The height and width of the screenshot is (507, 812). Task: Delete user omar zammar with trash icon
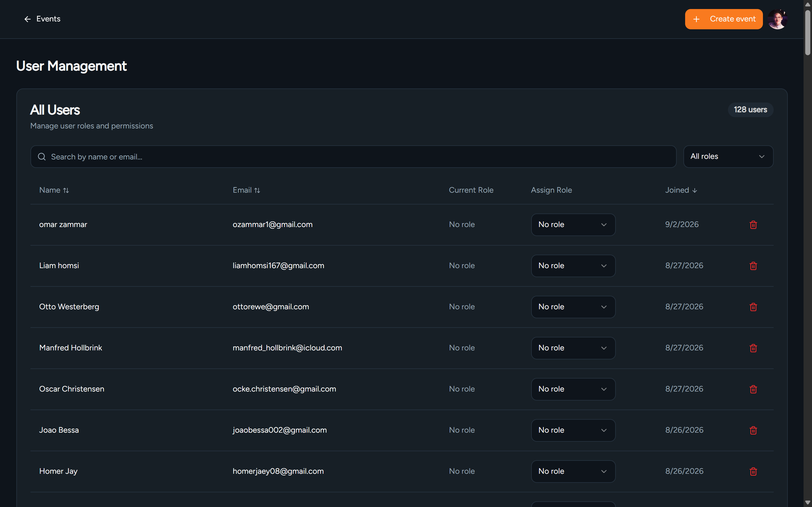pyautogui.click(x=753, y=225)
